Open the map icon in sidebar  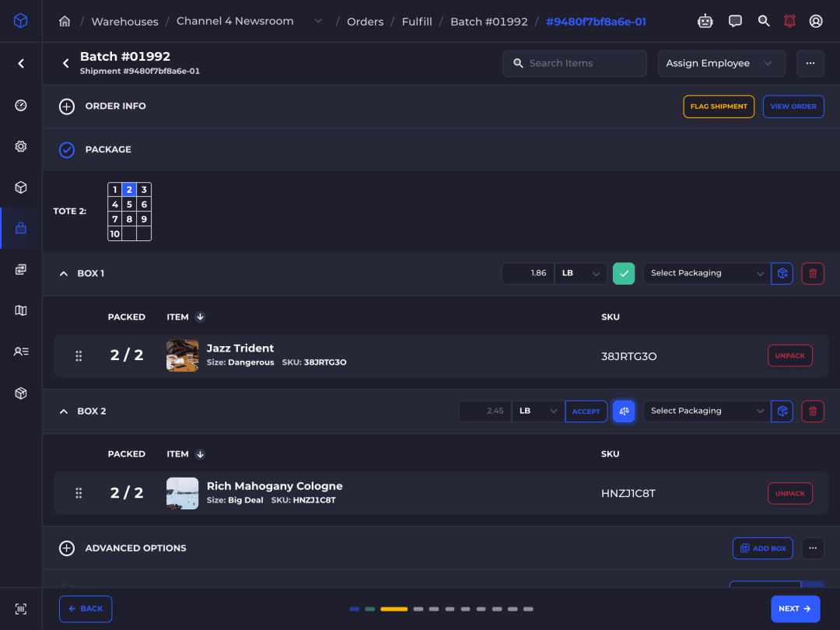point(21,310)
